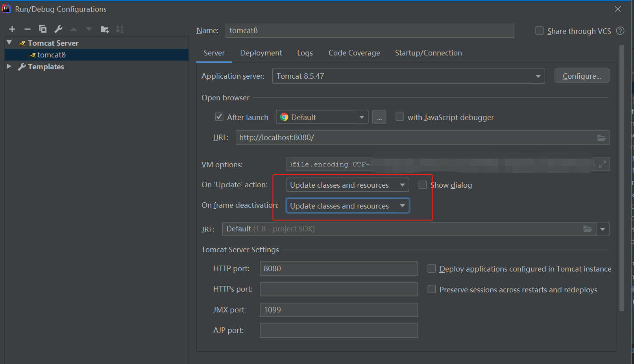The image size is (634, 364).
Task: Move configuration down arrow
Action: click(89, 29)
